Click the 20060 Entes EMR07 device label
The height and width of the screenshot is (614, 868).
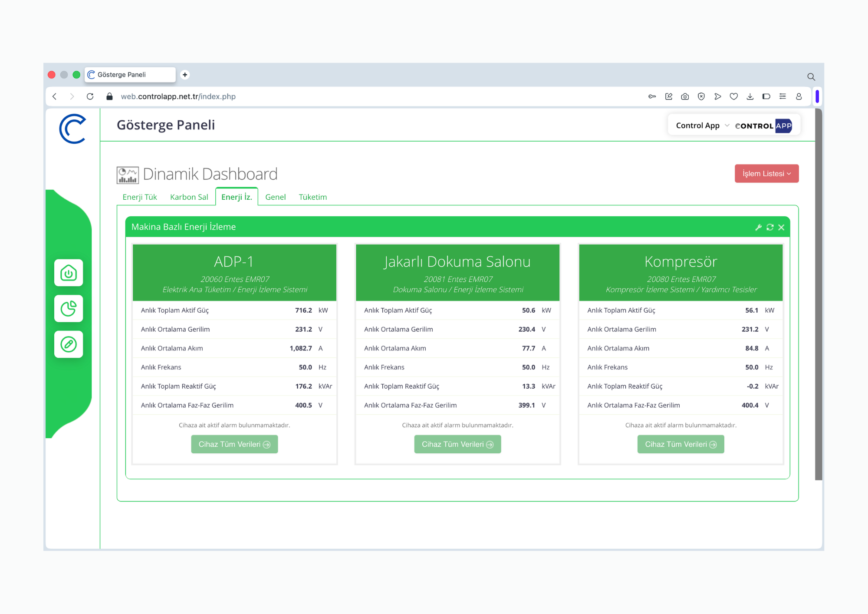pos(235,279)
